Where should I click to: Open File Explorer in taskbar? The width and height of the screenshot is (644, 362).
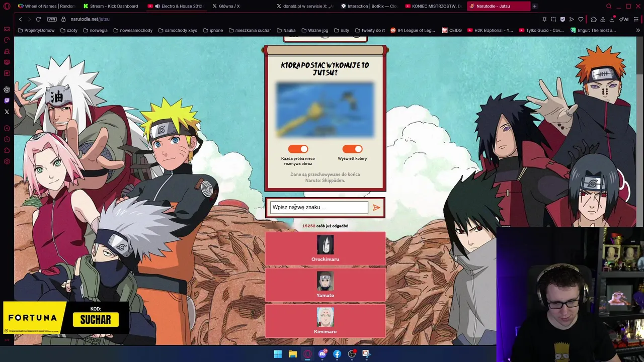click(x=292, y=354)
